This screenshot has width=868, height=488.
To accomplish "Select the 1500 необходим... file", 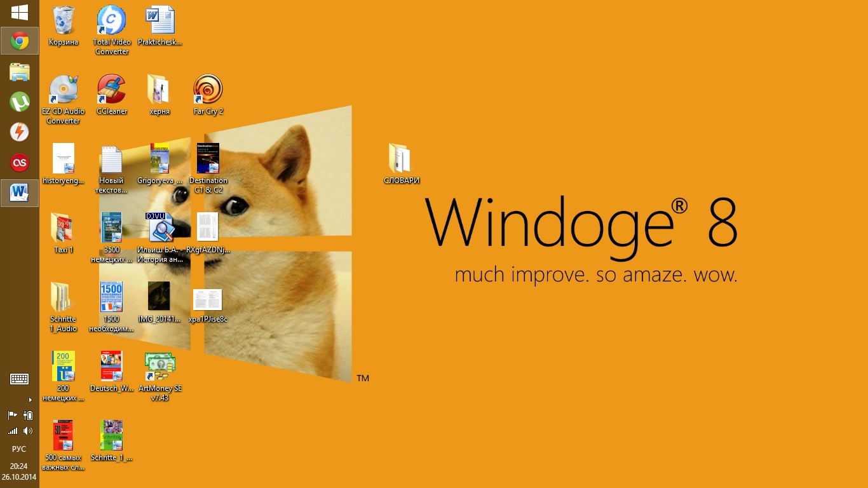I will tap(112, 307).
